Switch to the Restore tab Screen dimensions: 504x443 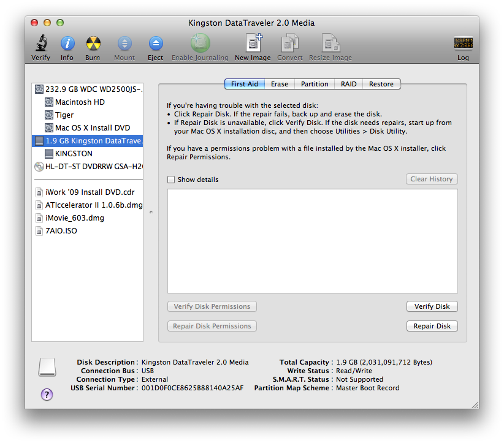tap(381, 84)
